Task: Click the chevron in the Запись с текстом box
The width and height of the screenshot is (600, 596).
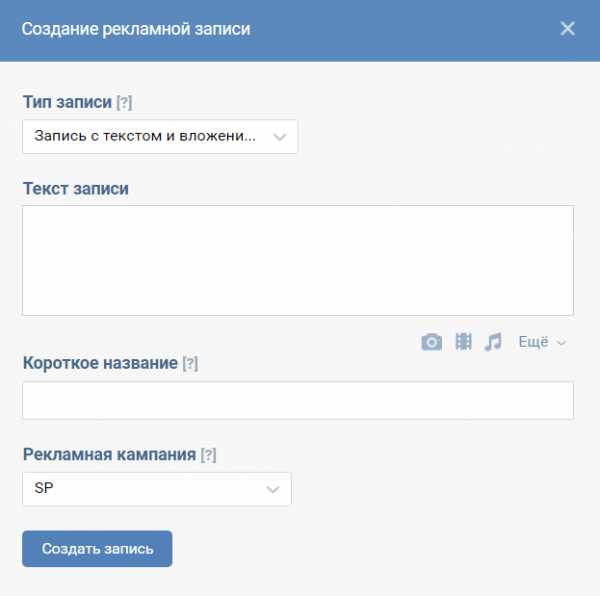Action: [280, 137]
